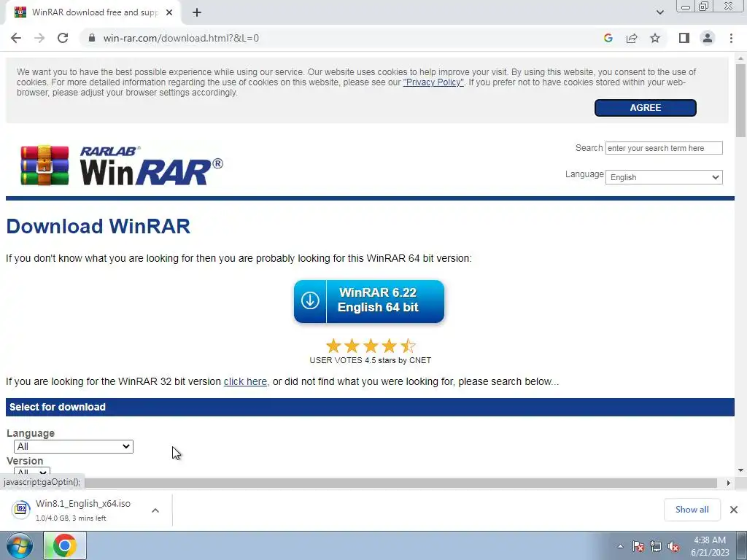This screenshot has width=747, height=560.
Task: Open Action Center flag icon
Action: (638, 546)
